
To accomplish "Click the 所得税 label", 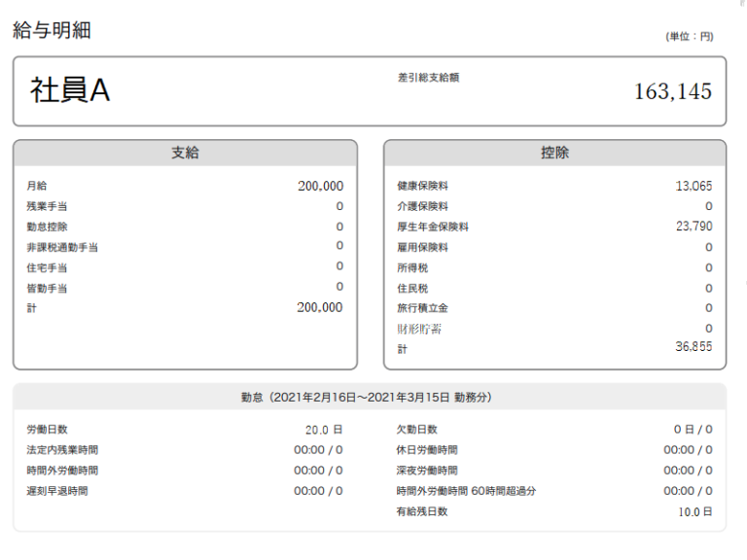I will (412, 267).
